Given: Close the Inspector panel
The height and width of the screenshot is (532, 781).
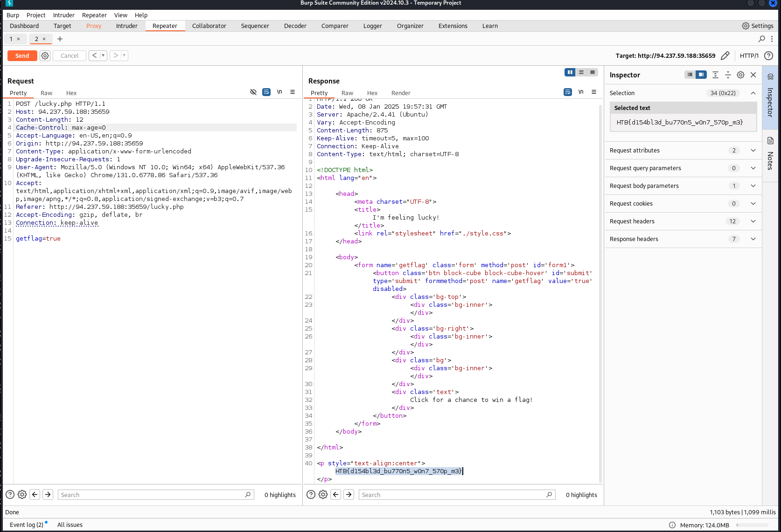Looking at the screenshot, I should (753, 75).
